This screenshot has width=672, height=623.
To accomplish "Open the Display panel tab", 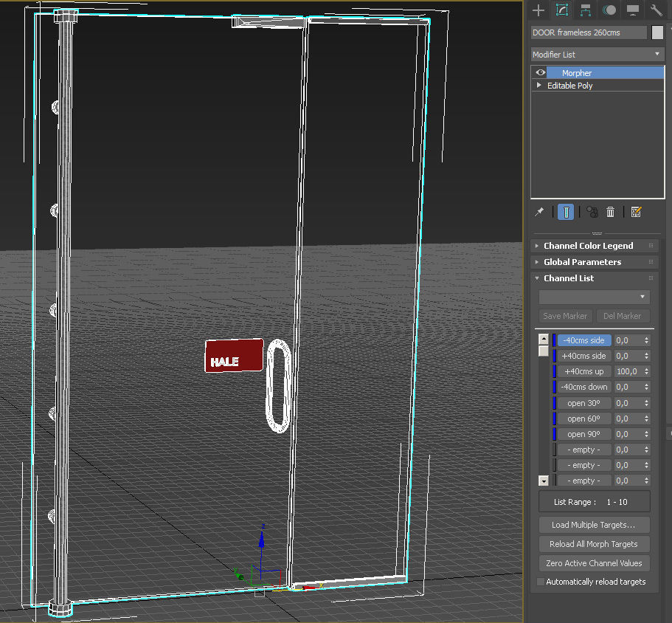I will [x=633, y=10].
